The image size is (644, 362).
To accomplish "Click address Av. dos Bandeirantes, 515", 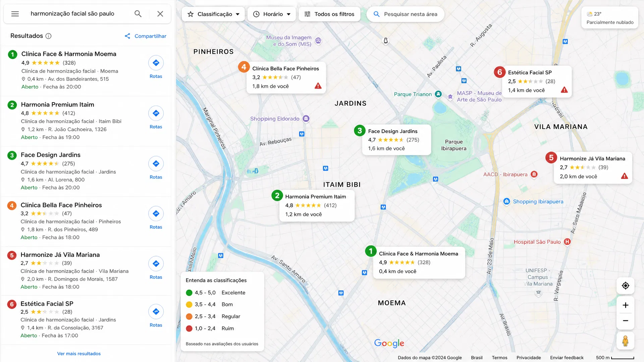I will pos(78,79).
